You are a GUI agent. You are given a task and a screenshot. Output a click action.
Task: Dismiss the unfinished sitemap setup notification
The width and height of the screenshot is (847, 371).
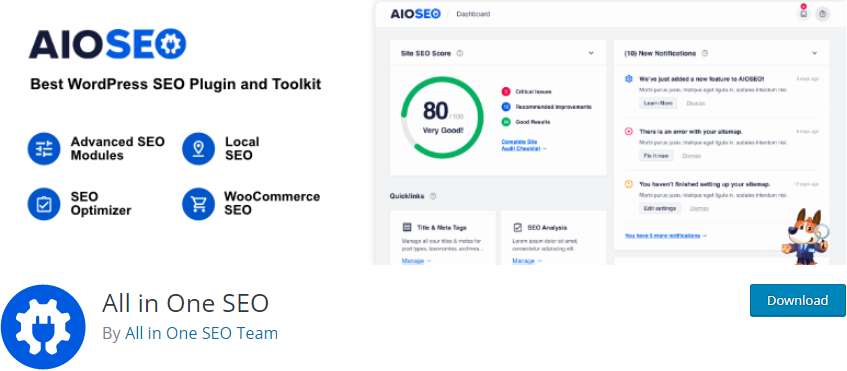700,208
